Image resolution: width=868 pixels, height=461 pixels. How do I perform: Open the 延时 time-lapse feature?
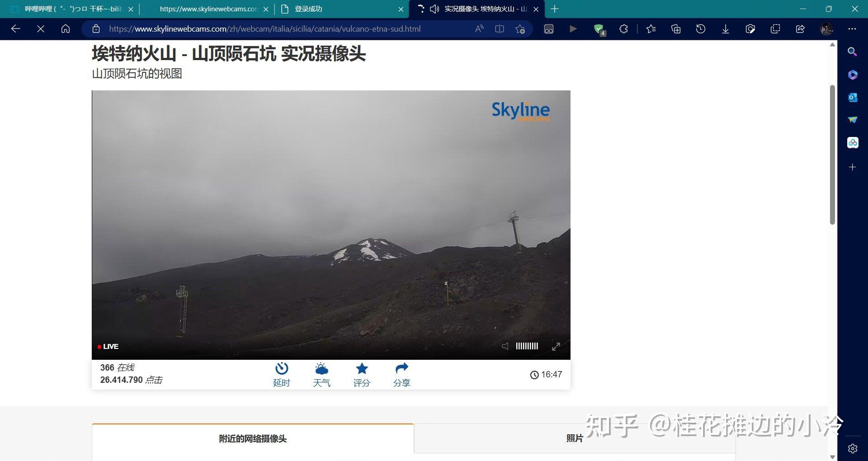point(281,373)
